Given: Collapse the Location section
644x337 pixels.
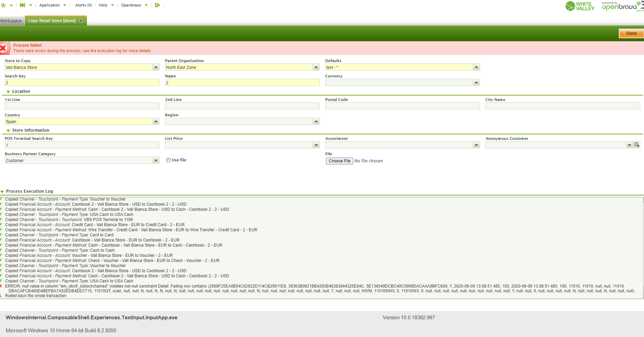Looking at the screenshot, I should pos(8,92).
